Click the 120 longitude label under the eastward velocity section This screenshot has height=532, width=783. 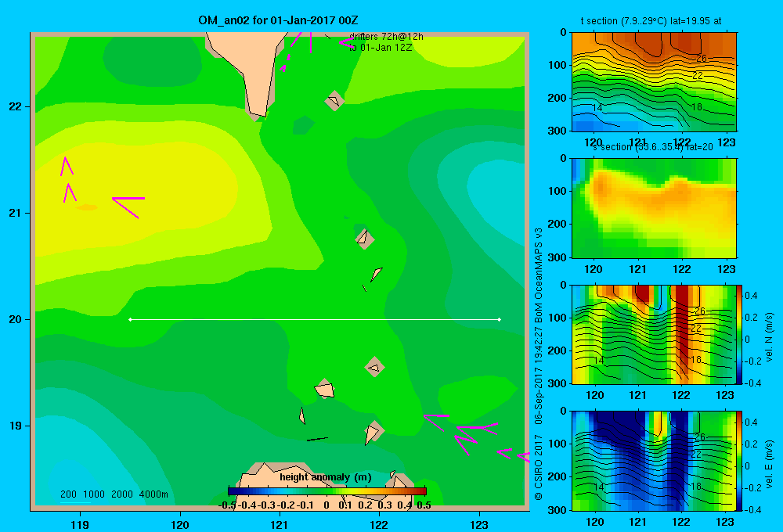pos(594,522)
